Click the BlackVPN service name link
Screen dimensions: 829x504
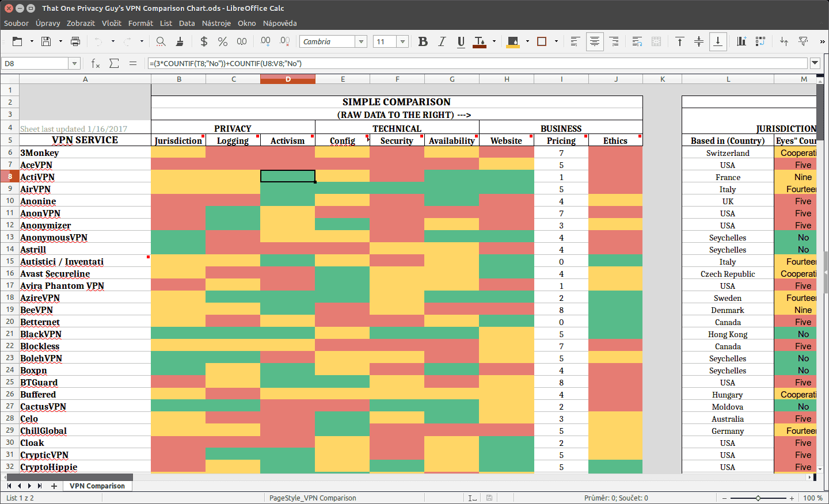[x=41, y=334]
